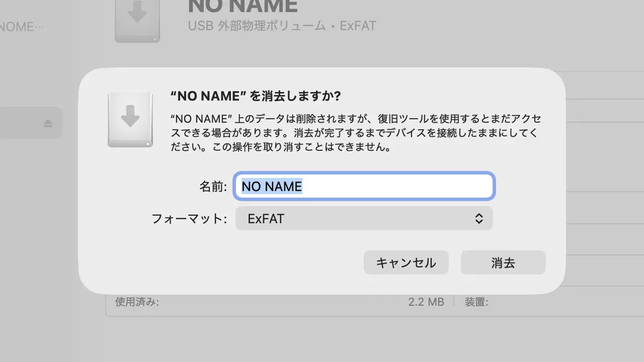This screenshot has height=362, width=644.
Task: Click the フォーマット: label
Action: tap(190, 219)
